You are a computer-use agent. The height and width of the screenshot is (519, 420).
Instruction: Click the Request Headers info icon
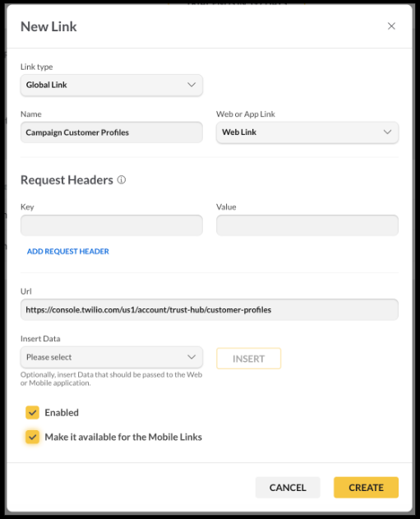point(122,180)
